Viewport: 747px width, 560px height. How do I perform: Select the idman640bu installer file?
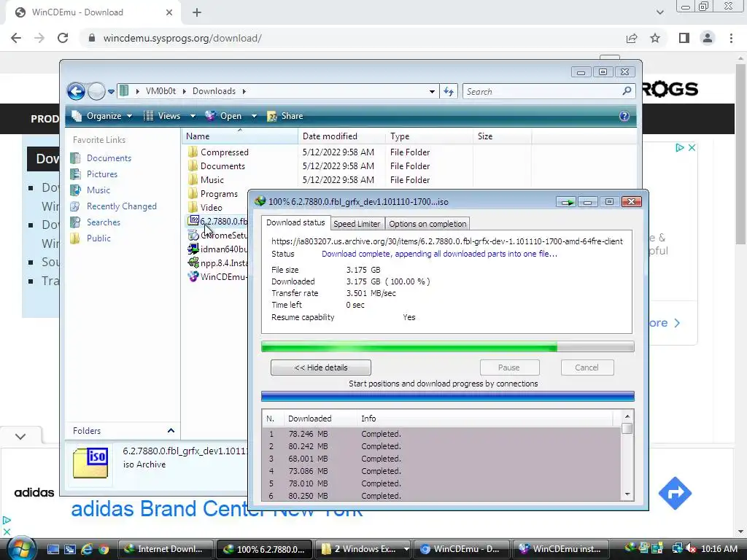(x=217, y=249)
